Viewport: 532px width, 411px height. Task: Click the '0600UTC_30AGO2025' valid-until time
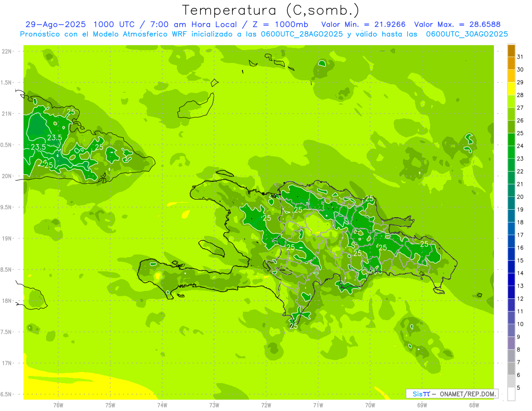click(467, 34)
